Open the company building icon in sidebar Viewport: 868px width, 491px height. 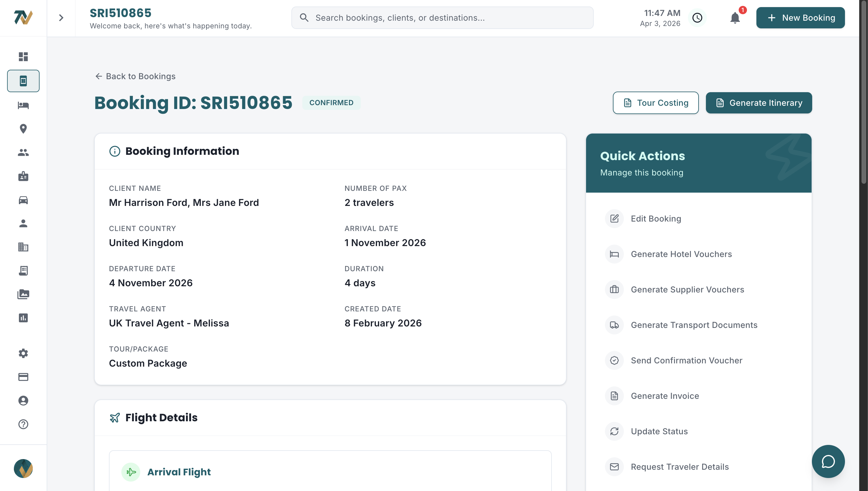tap(23, 247)
